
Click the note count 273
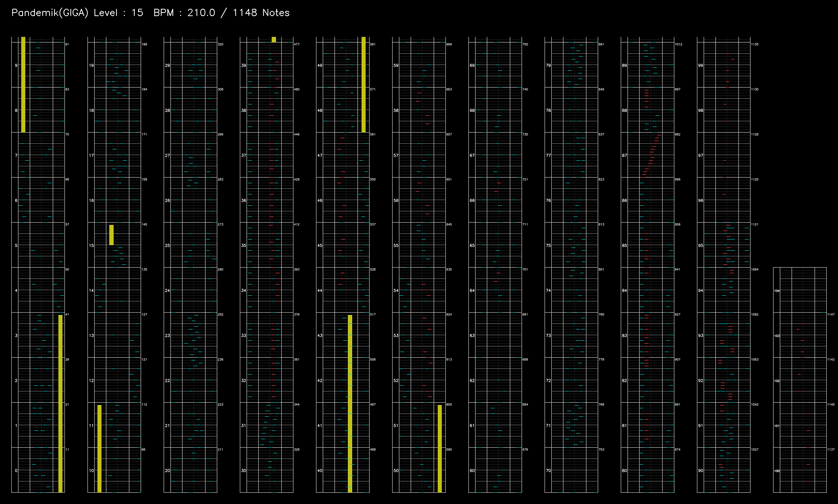pyautogui.click(x=221, y=224)
